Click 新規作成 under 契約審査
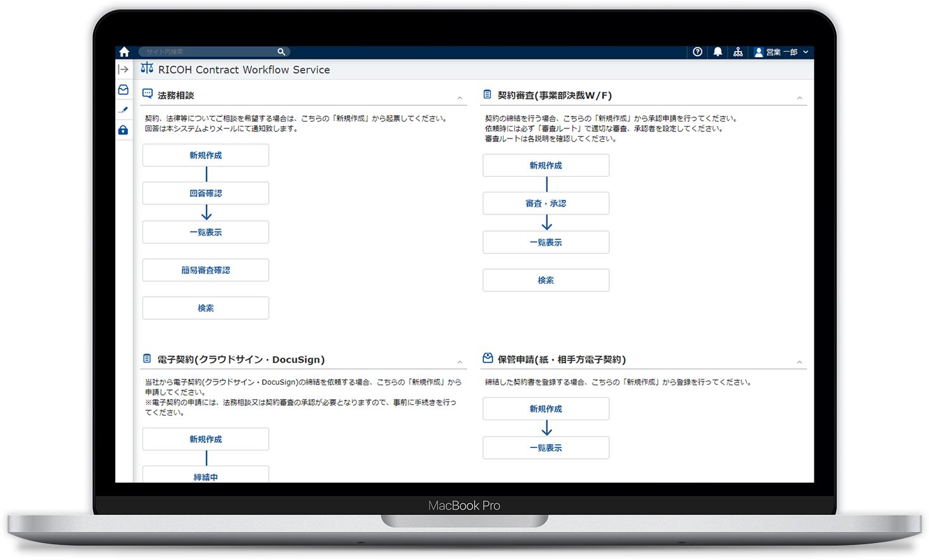This screenshot has height=560, width=929. (546, 165)
